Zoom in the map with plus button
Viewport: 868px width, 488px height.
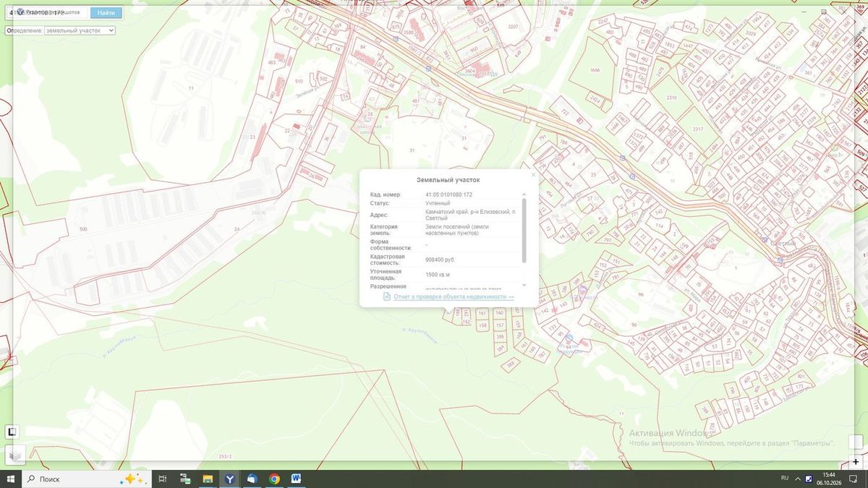[x=856, y=461]
